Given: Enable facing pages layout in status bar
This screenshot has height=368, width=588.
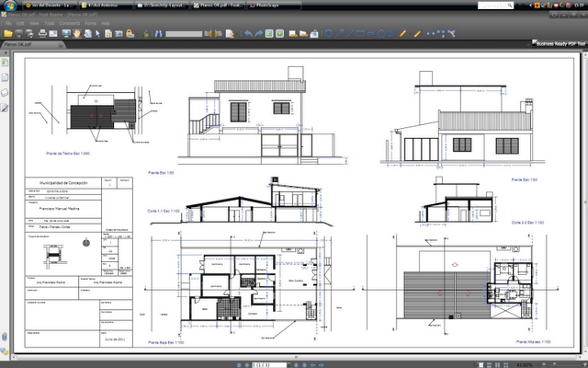Looking at the screenshot, I should [x=498, y=365].
